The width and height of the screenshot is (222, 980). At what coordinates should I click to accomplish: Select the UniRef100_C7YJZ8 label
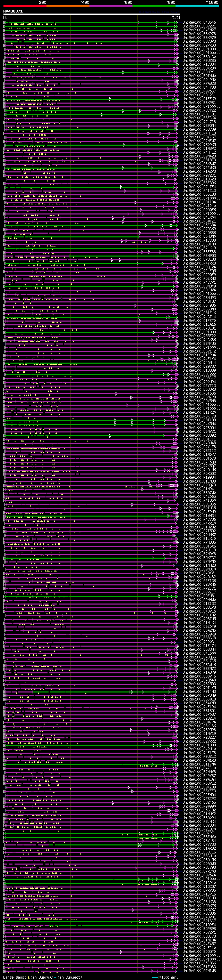pos(199,447)
